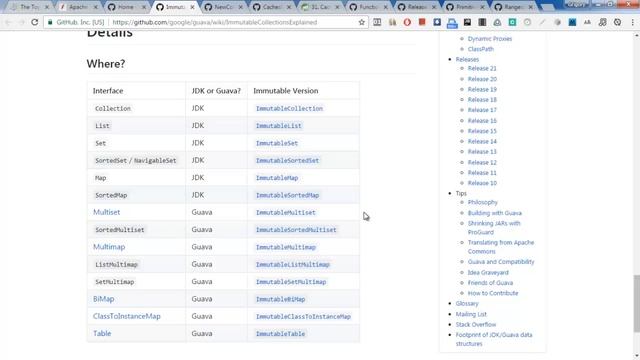Screen dimensions: 640x360
Task: Switch to the GitHub Home tab
Action: pyautogui.click(x=125, y=7)
